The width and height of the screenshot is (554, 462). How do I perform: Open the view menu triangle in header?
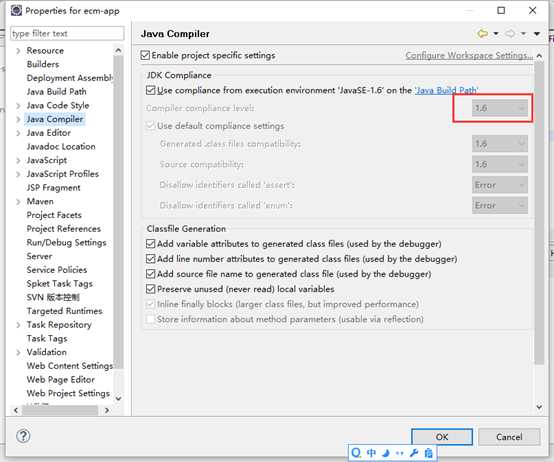[537, 34]
